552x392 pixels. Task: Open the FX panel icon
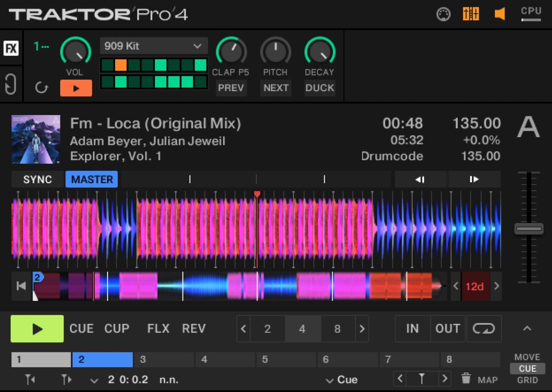[x=11, y=48]
